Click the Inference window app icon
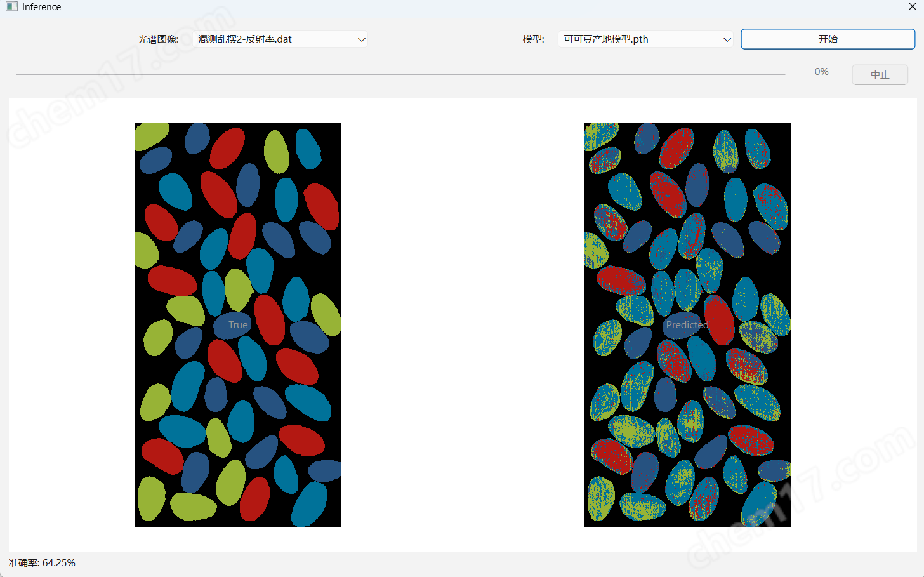Viewport: 924px width, 577px height. point(11,6)
